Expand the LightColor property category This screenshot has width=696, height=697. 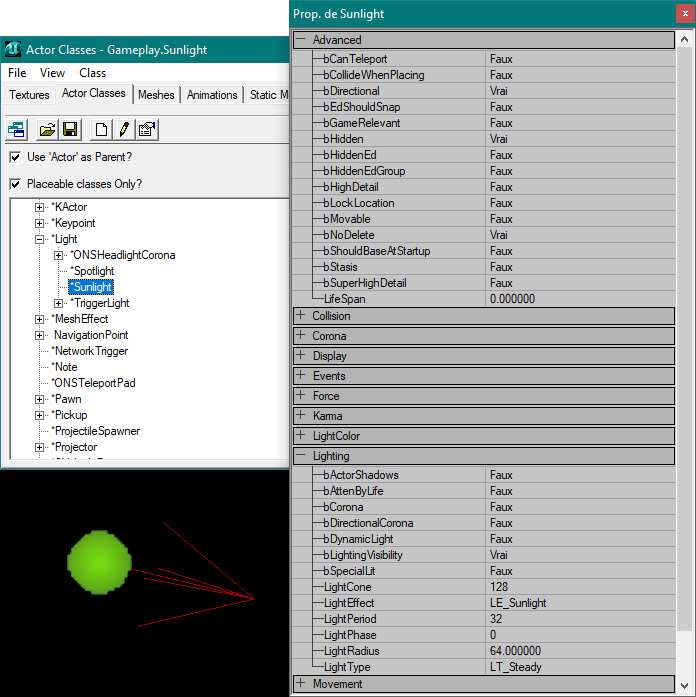coord(301,436)
